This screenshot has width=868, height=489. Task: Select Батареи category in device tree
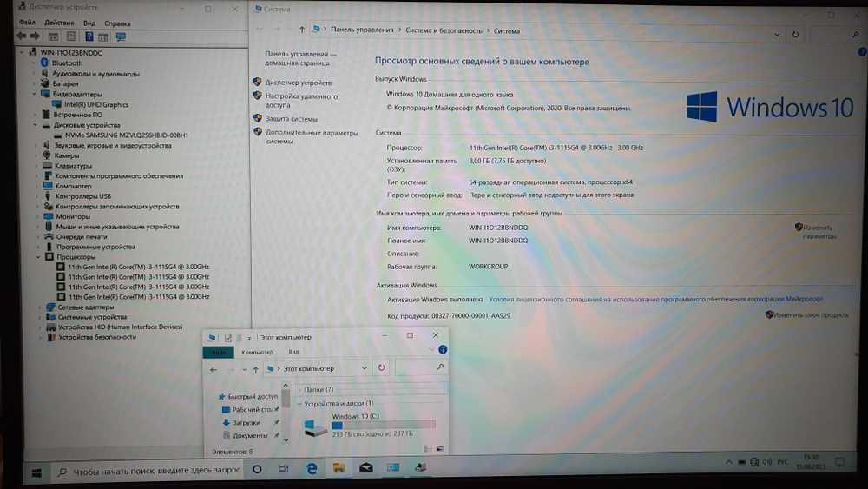click(65, 83)
